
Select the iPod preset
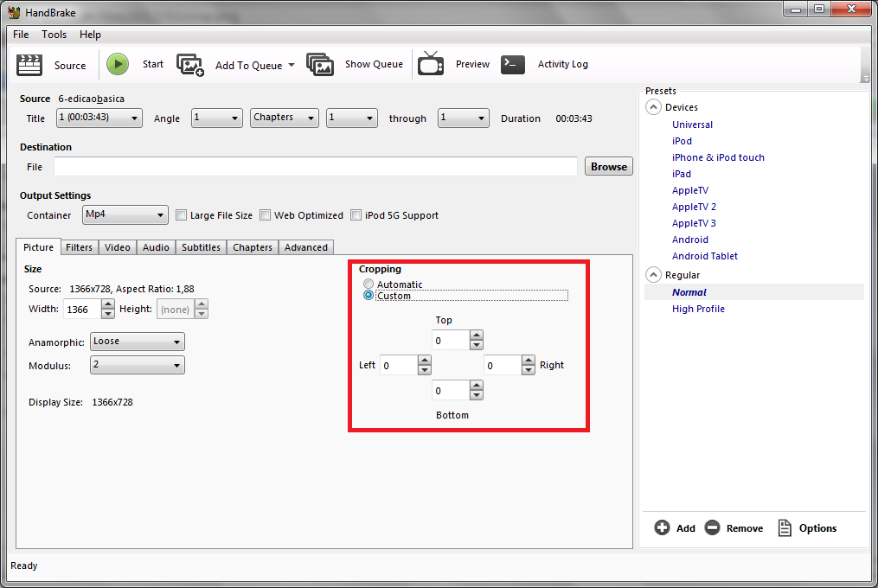(682, 141)
